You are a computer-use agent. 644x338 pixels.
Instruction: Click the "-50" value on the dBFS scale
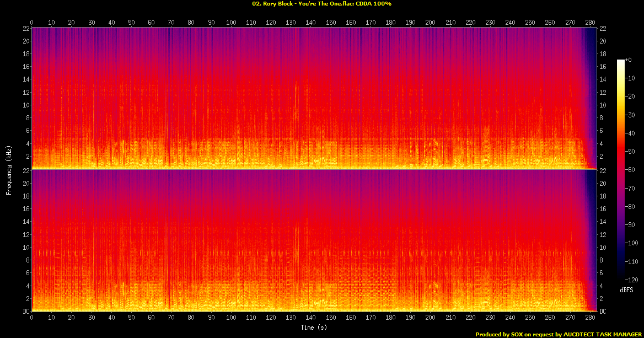pos(630,152)
